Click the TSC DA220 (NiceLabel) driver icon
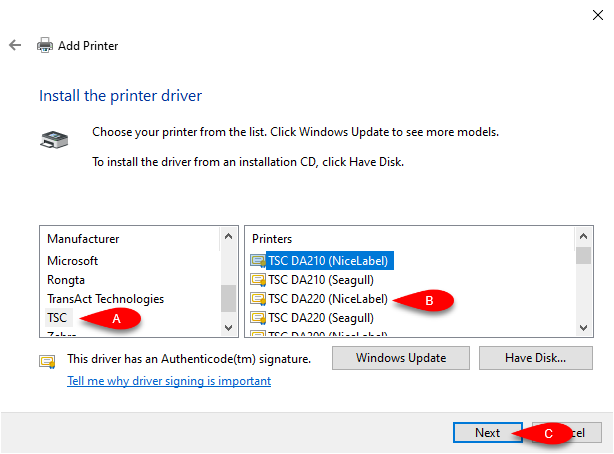Screen dimensions: 614x454 258,299
